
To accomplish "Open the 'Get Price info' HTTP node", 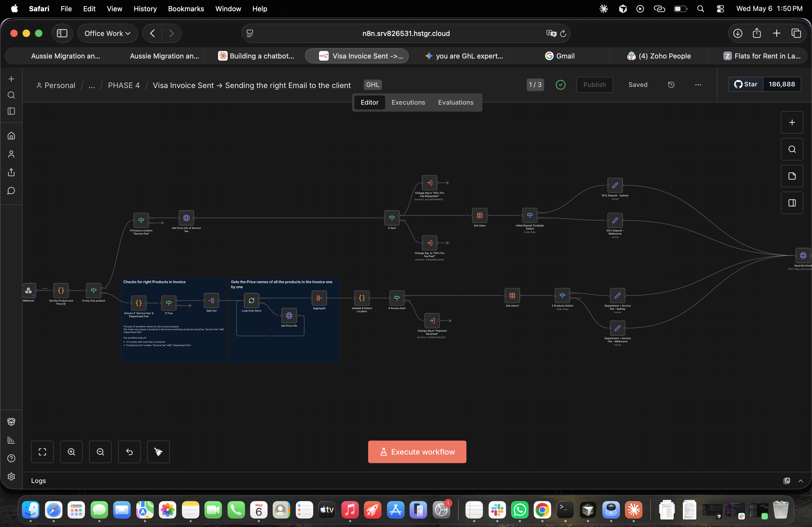I will (x=289, y=315).
